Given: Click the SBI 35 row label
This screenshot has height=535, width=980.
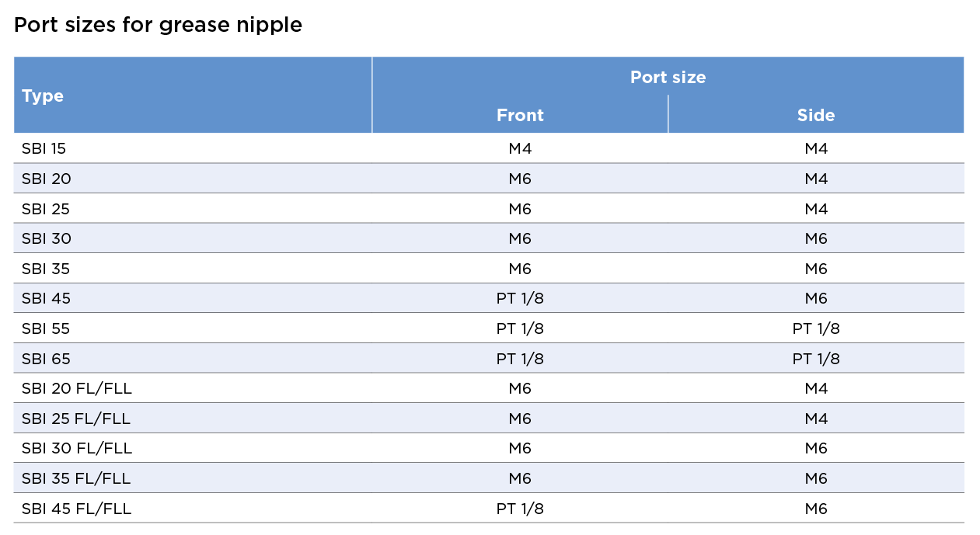Looking at the screenshot, I should [x=47, y=269].
